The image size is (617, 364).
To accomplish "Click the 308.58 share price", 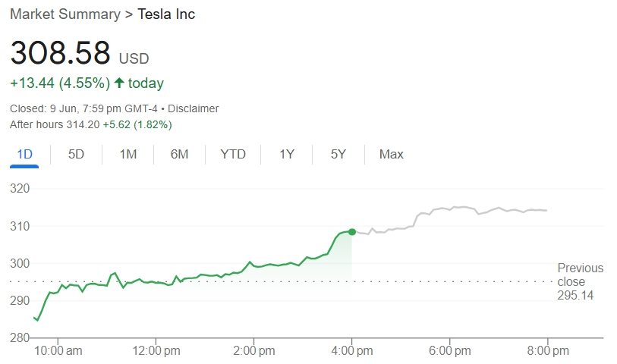I will pos(60,53).
